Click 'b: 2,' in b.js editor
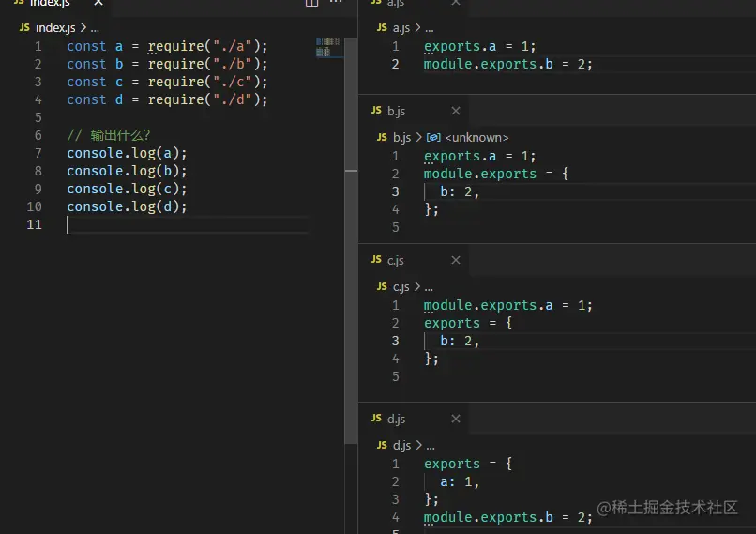Screen dimensions: 756x534 460,192
